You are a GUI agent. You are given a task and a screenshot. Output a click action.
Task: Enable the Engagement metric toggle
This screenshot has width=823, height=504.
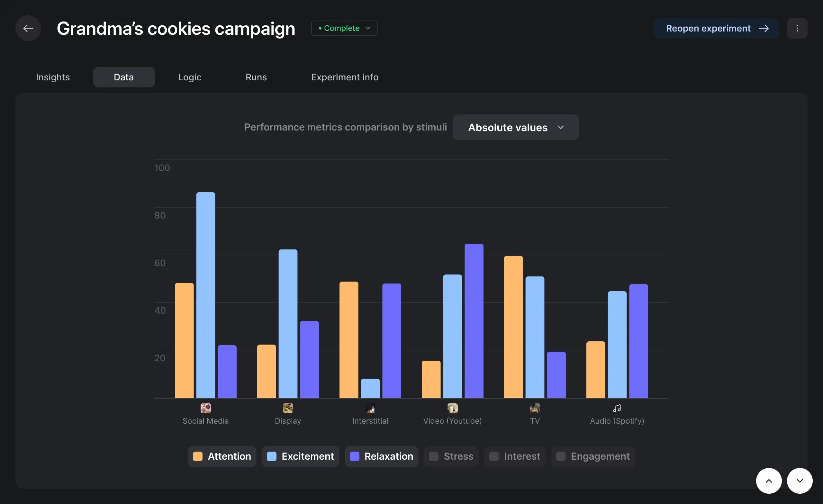point(593,456)
